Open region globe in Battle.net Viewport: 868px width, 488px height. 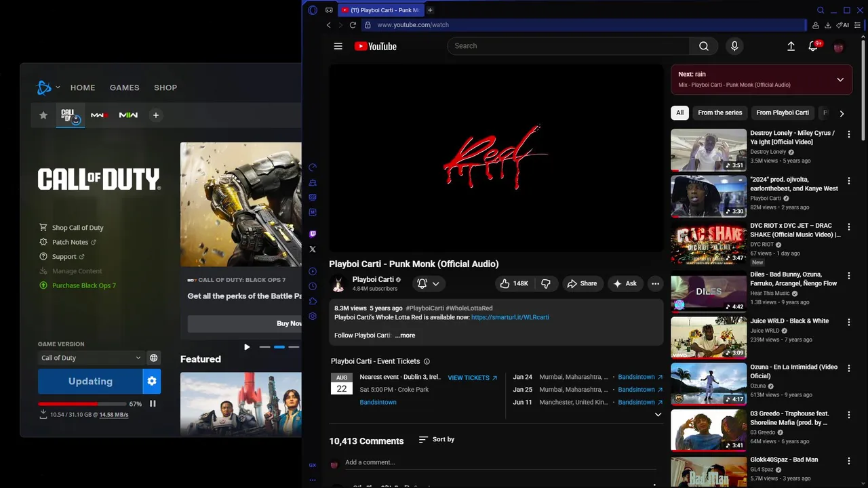[154, 358]
